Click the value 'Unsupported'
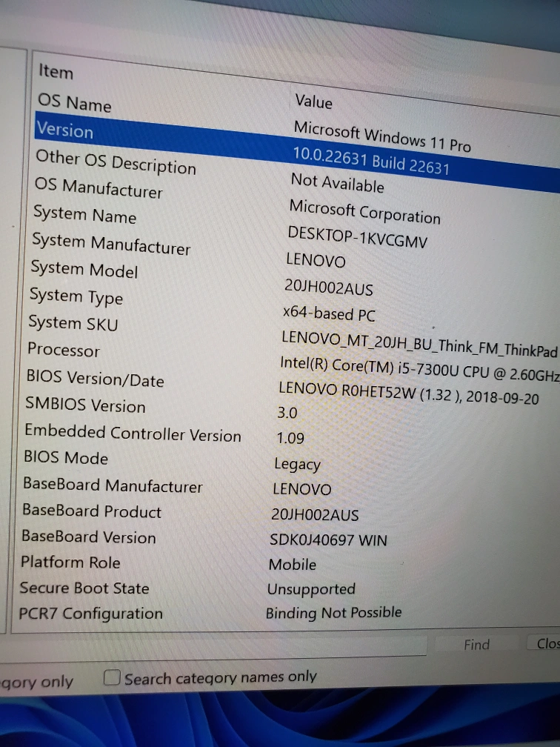Image resolution: width=560 pixels, height=747 pixels. click(x=311, y=589)
